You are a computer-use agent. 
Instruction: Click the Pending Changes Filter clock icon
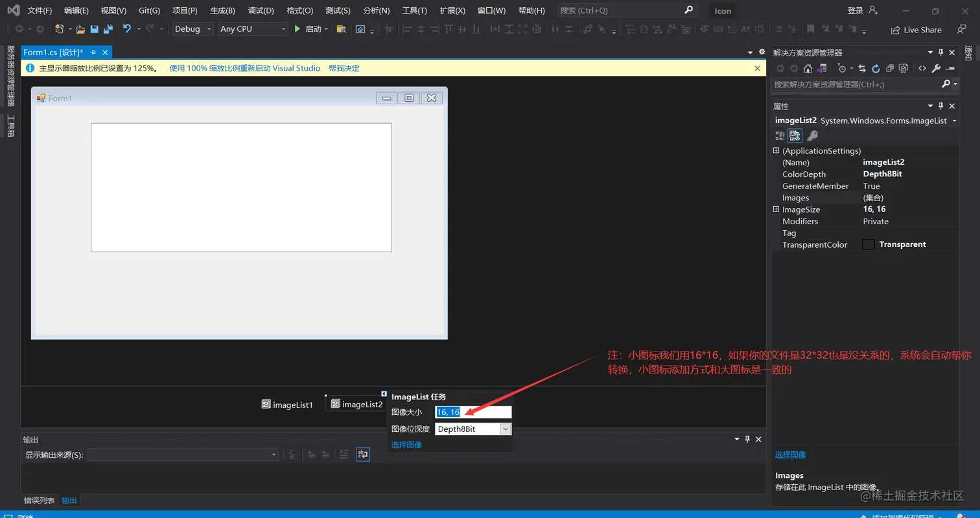pyautogui.click(x=841, y=69)
